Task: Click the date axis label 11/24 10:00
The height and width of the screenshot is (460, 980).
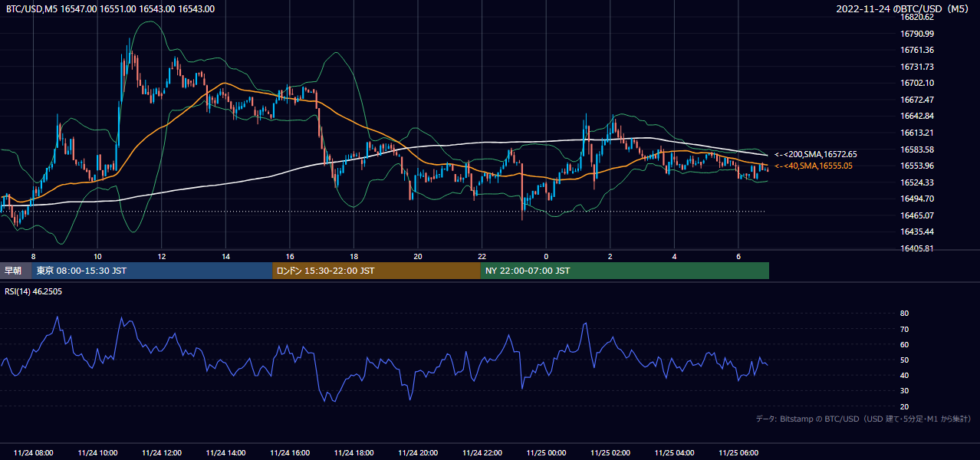Action: point(97,452)
